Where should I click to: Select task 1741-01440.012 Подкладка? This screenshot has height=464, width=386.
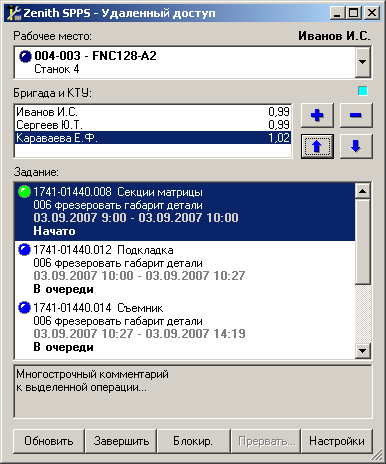coord(185,270)
